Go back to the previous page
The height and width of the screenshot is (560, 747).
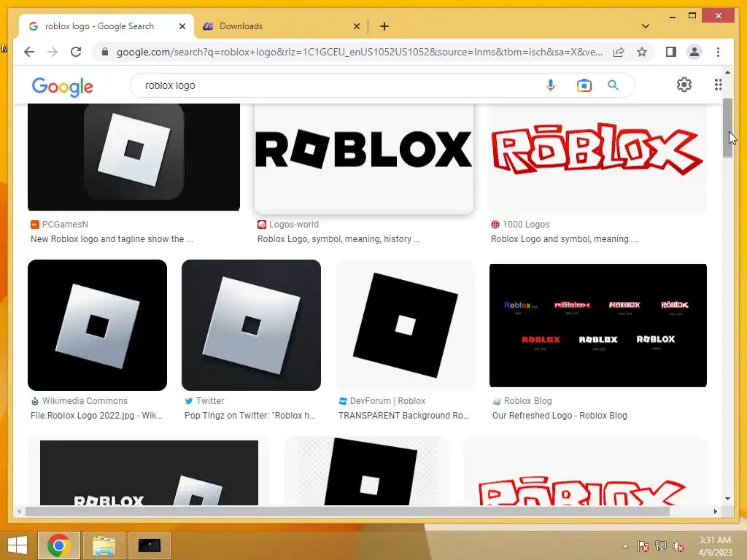point(29,52)
